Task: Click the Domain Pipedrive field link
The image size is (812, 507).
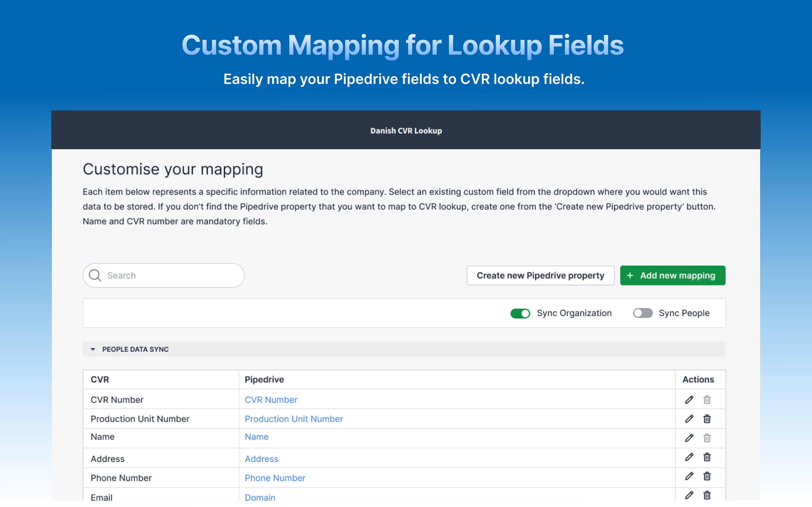Action: [x=260, y=497]
